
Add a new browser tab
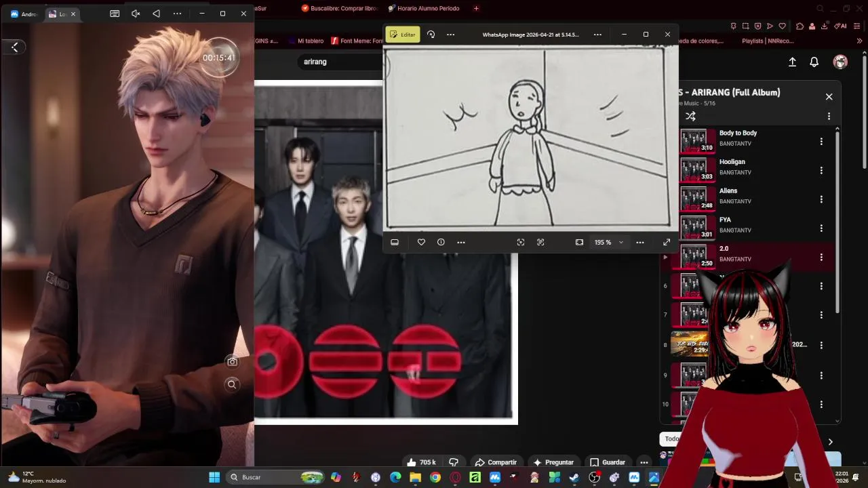point(476,8)
